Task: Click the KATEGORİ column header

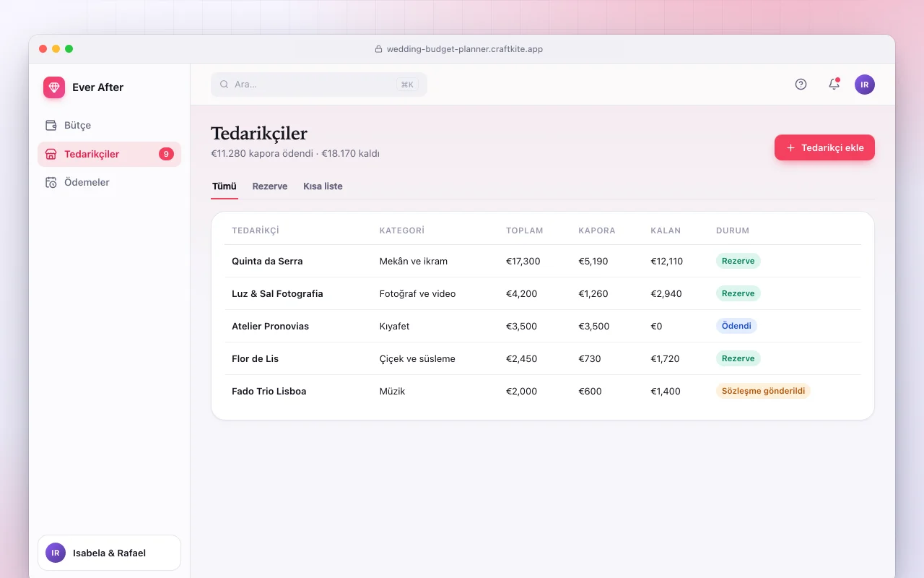Action: pos(402,230)
